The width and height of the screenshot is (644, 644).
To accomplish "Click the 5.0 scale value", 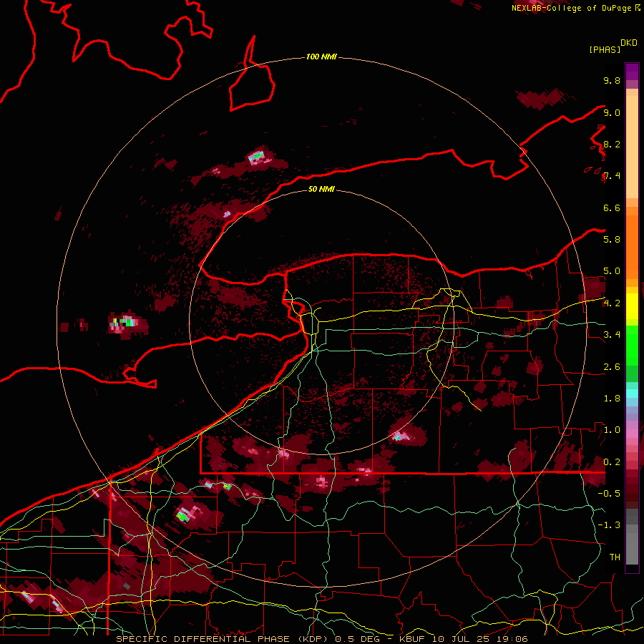I will coord(612,271).
